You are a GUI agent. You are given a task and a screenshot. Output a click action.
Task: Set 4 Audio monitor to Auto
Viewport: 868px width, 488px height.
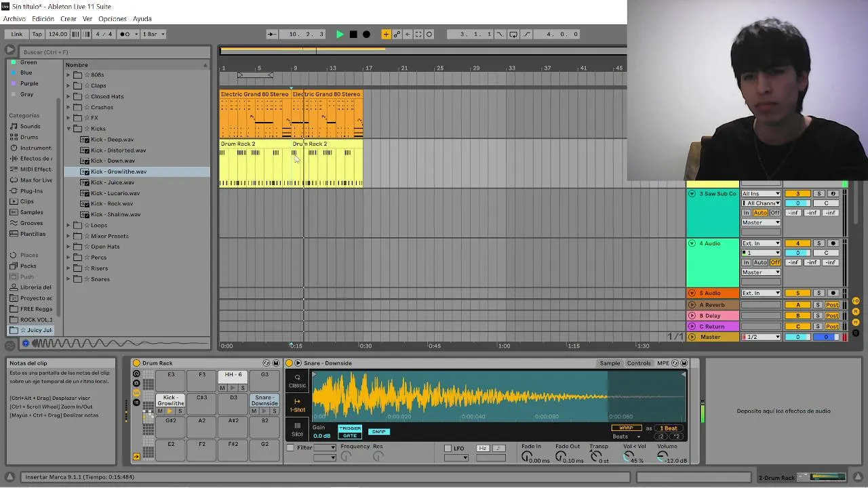pyautogui.click(x=760, y=262)
